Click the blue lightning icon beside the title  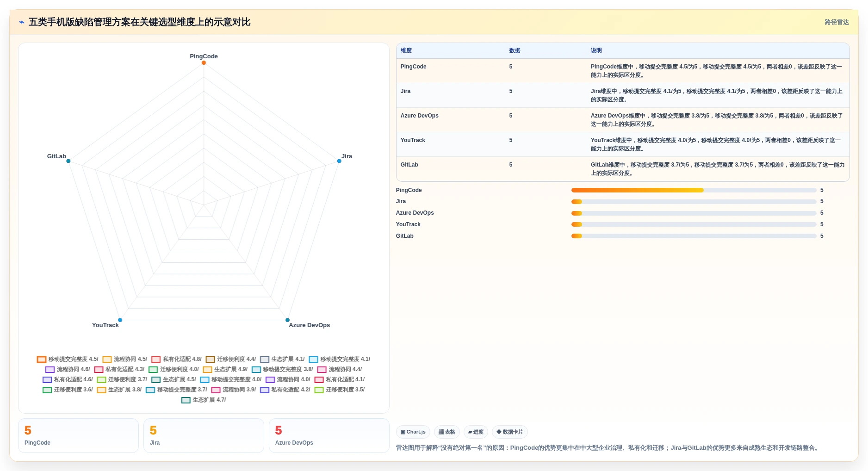point(21,22)
